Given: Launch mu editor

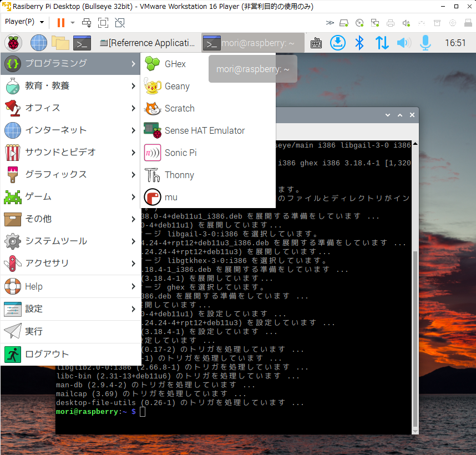Looking at the screenshot, I should 208,198.
